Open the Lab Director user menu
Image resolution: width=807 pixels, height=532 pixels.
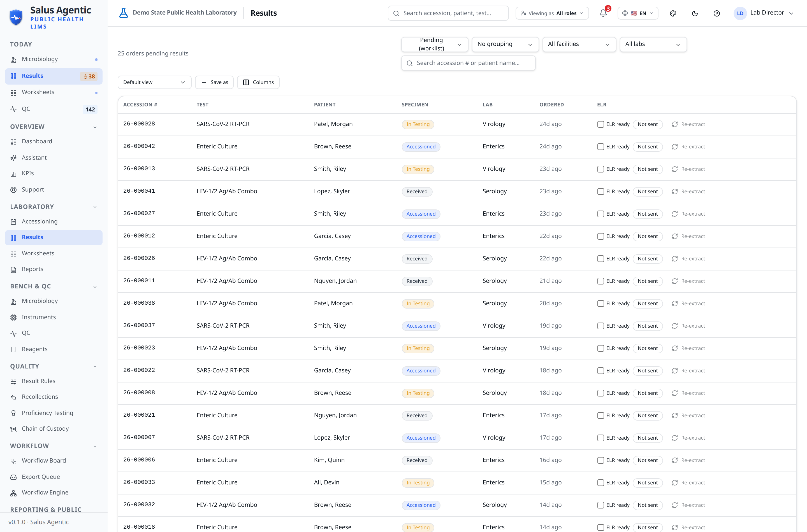[x=764, y=13]
